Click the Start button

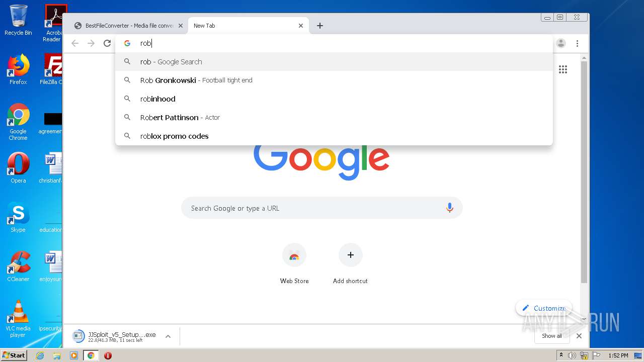tap(14, 355)
